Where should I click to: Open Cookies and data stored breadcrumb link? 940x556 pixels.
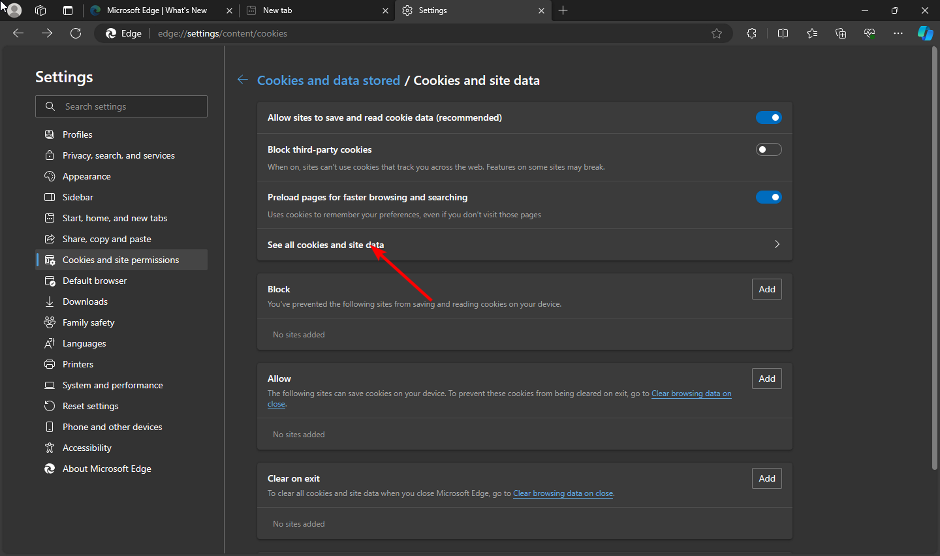point(329,80)
